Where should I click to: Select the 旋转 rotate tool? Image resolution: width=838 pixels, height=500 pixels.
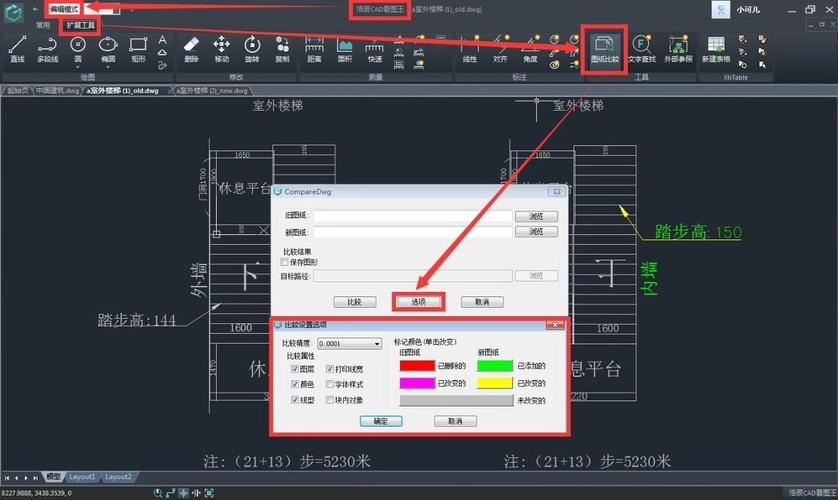pyautogui.click(x=252, y=49)
